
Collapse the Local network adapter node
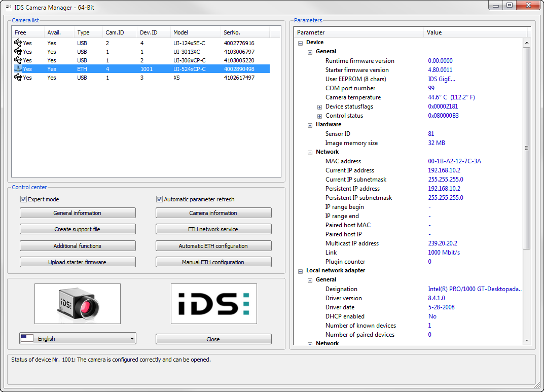click(301, 272)
